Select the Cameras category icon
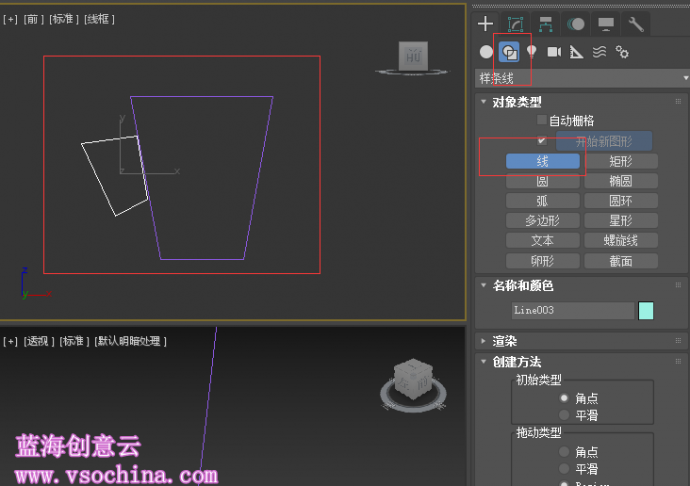690x486 pixels. pyautogui.click(x=554, y=52)
